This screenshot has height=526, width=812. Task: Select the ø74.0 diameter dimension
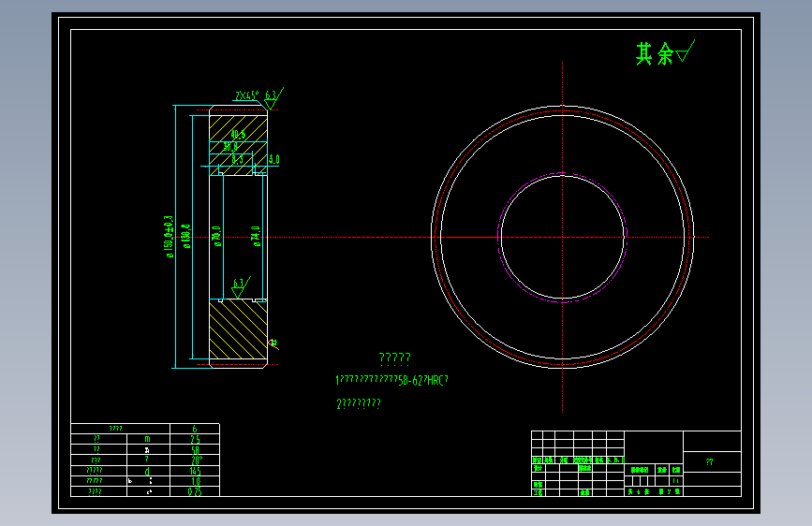(x=256, y=236)
